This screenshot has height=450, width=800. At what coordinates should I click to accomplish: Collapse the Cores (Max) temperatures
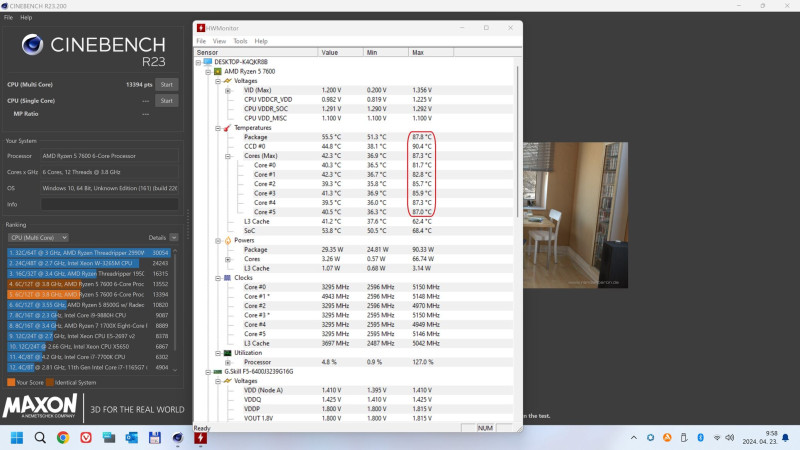coord(228,156)
